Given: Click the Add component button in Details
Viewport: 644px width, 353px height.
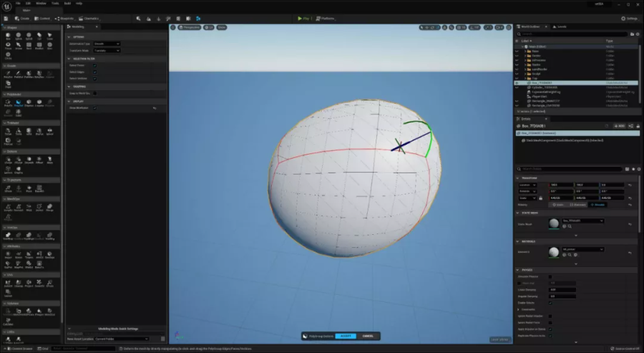Looking at the screenshot, I should coord(620,126).
